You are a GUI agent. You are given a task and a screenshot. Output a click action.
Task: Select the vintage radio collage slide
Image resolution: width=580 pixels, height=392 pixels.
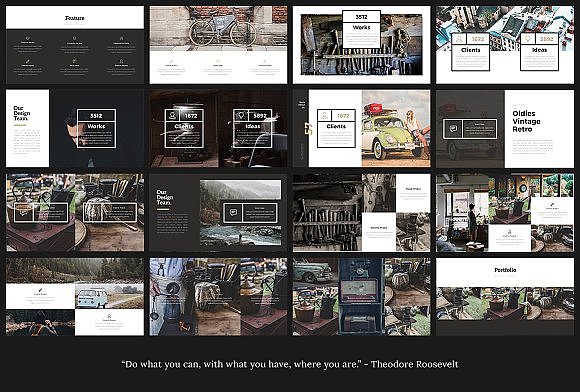click(361, 297)
